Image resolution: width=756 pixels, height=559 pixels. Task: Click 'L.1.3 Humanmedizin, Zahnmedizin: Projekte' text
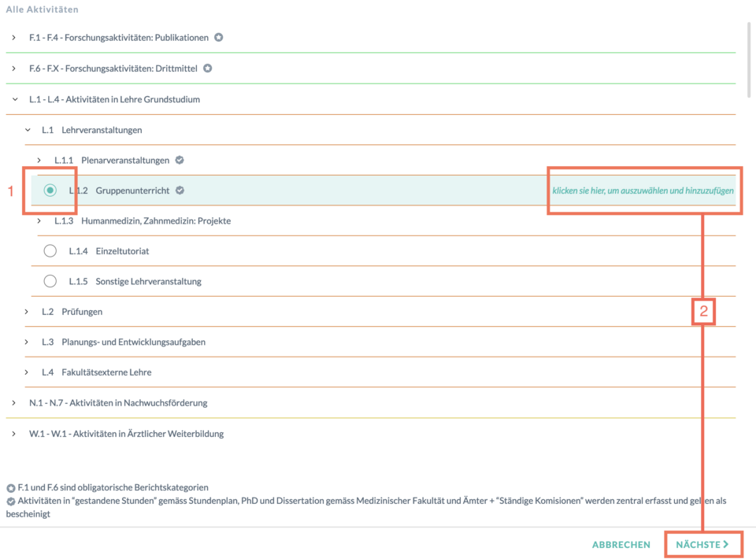(x=143, y=220)
